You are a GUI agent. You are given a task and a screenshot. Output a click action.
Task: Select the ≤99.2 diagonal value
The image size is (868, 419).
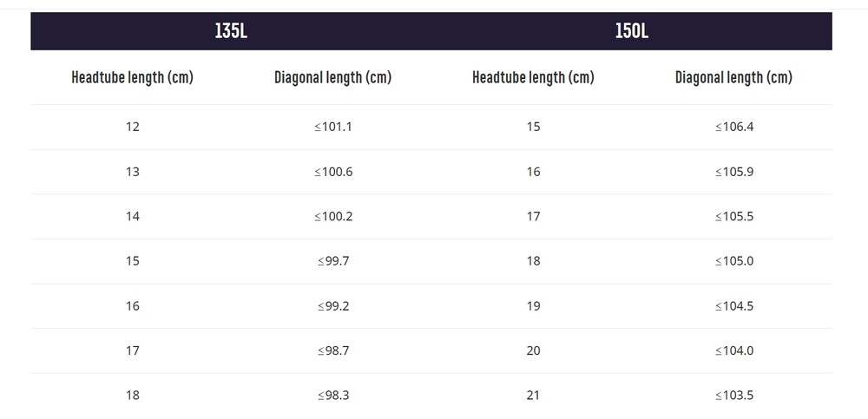333,306
